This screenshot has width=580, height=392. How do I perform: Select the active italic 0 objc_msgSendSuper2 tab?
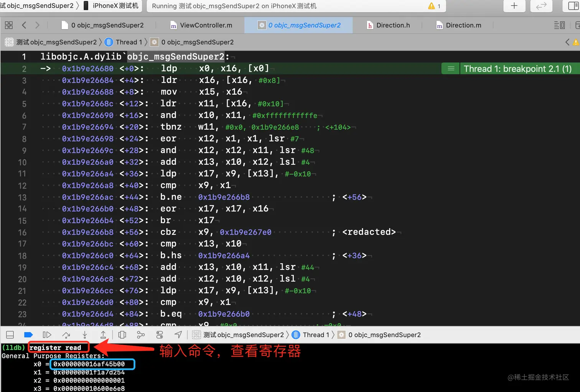click(x=299, y=25)
